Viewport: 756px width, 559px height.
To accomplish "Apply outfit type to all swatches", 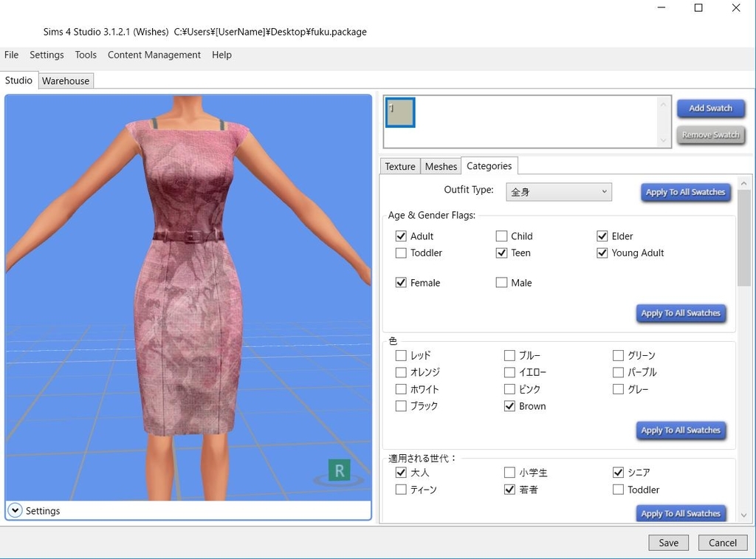I will (685, 192).
